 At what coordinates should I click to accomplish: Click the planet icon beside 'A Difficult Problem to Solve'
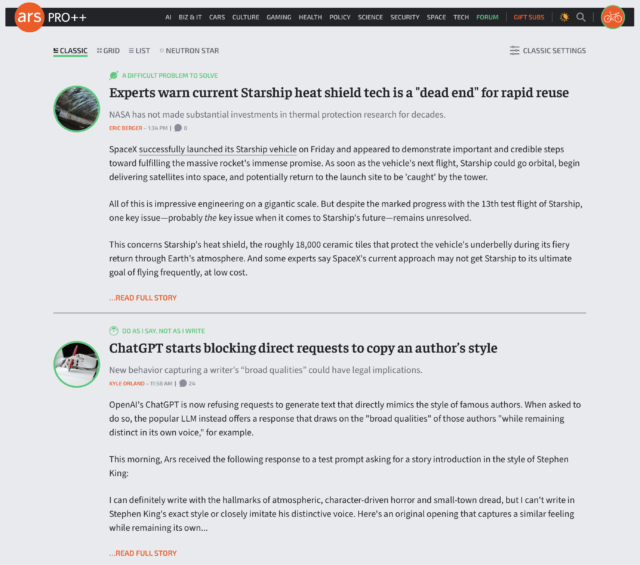pyautogui.click(x=114, y=76)
